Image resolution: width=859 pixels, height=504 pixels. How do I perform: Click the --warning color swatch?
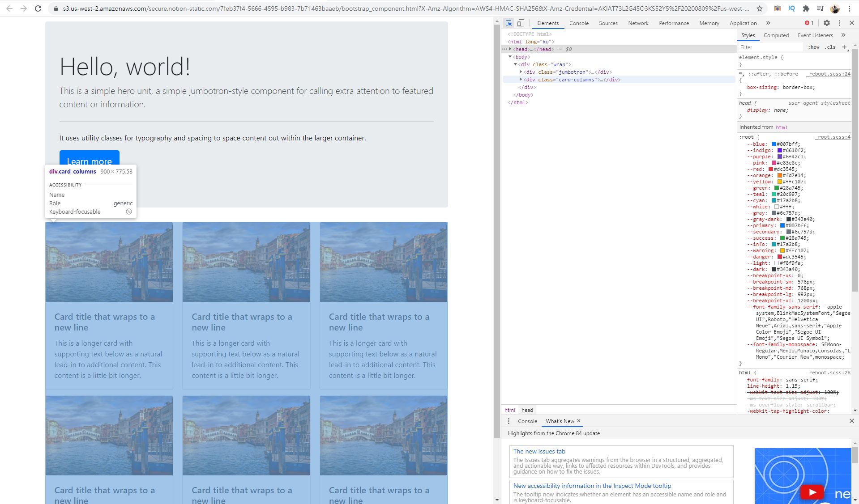click(782, 250)
